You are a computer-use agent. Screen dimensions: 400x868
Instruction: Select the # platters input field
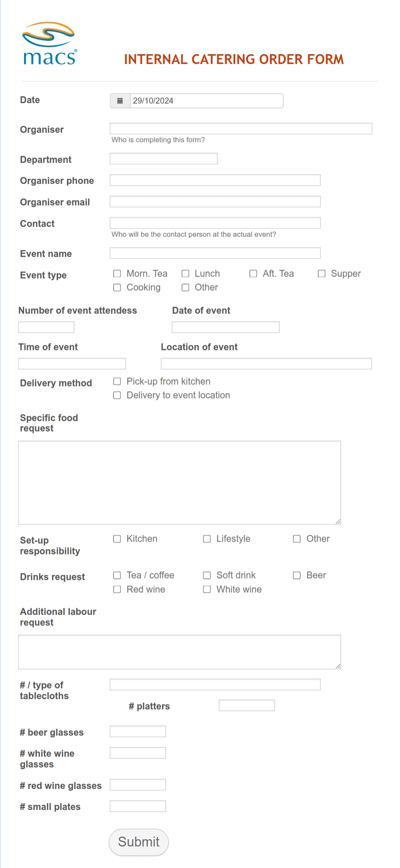(x=246, y=705)
